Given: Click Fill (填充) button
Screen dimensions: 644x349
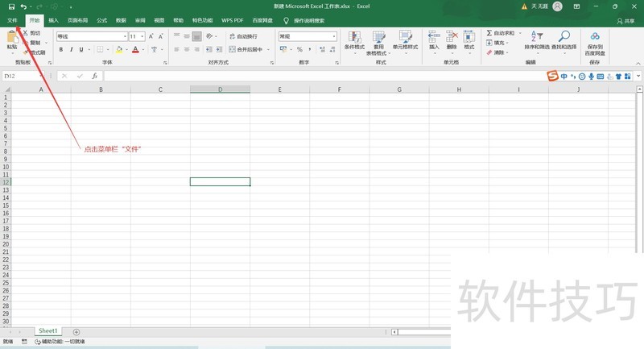Looking at the screenshot, I should (497, 43).
